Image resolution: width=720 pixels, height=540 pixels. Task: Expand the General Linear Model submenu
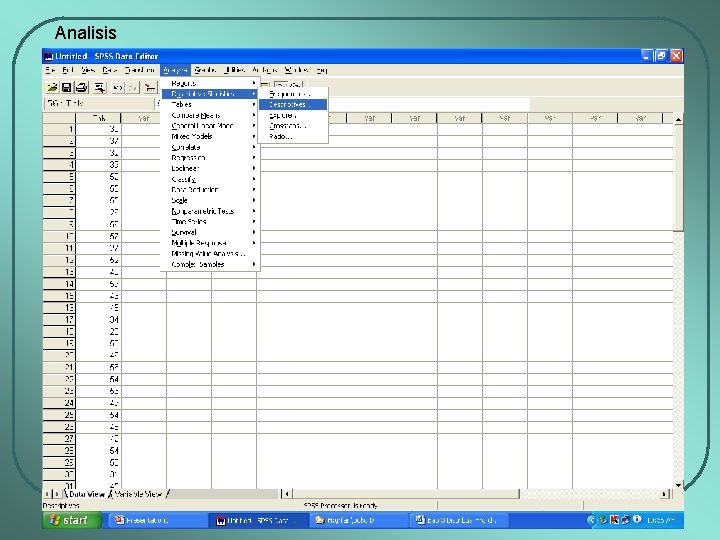click(x=210, y=126)
